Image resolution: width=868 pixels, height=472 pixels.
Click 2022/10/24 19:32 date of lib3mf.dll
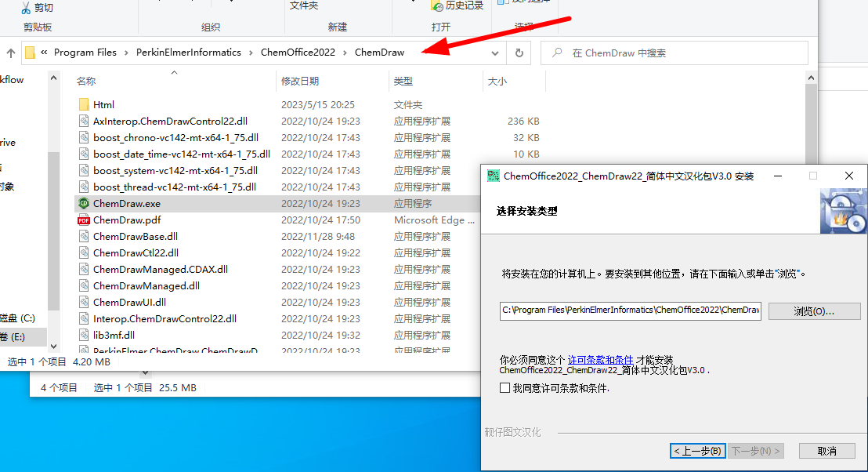tap(320, 335)
